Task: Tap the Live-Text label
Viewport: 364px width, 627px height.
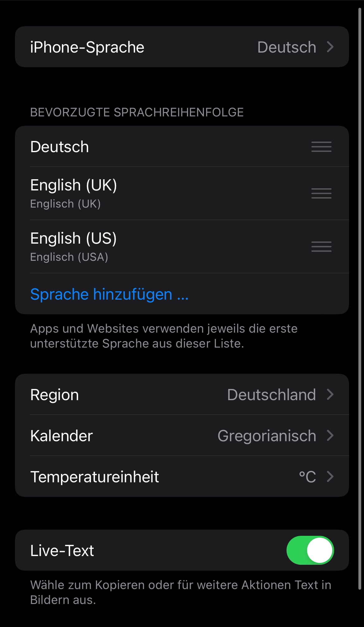Action: click(x=62, y=550)
